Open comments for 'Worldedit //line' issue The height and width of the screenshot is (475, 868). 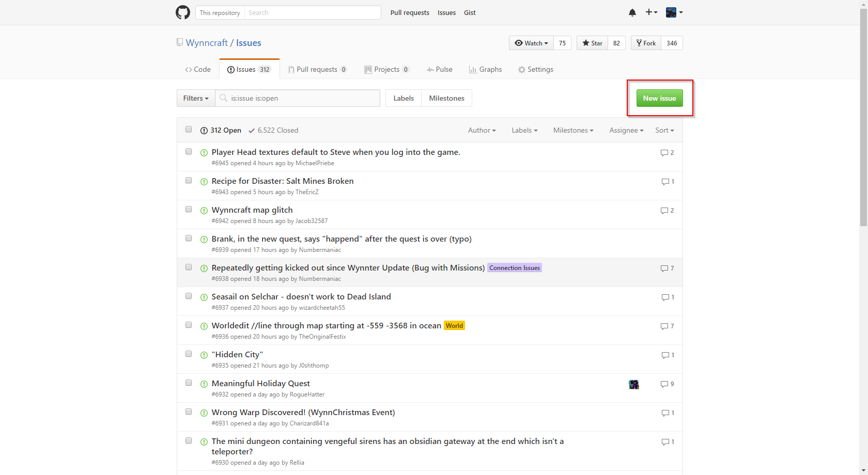[x=667, y=326]
